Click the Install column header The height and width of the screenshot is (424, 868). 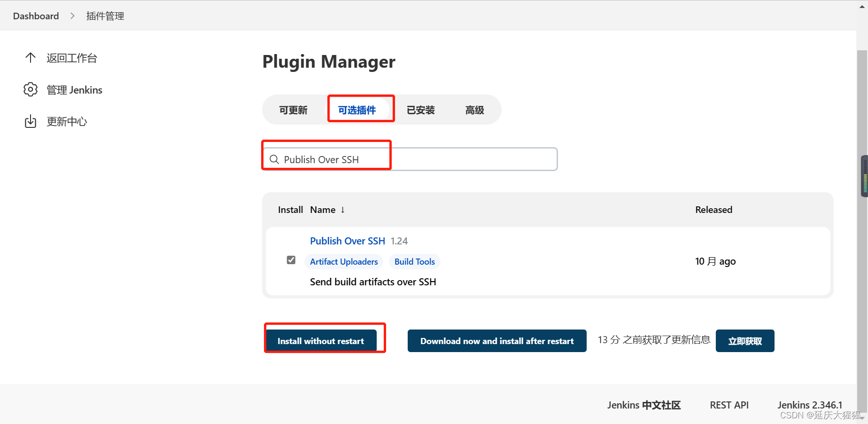[x=290, y=210]
